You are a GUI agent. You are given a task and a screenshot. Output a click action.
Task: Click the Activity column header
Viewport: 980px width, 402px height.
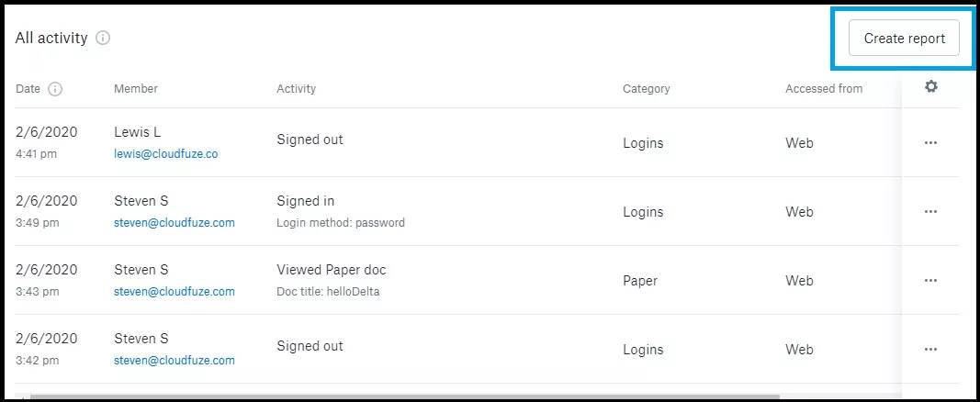point(297,89)
